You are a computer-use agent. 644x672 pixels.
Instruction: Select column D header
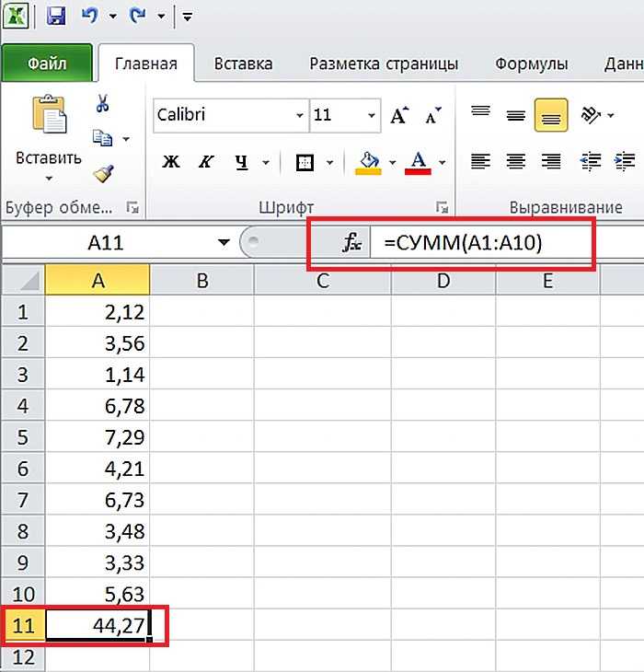coord(443,280)
